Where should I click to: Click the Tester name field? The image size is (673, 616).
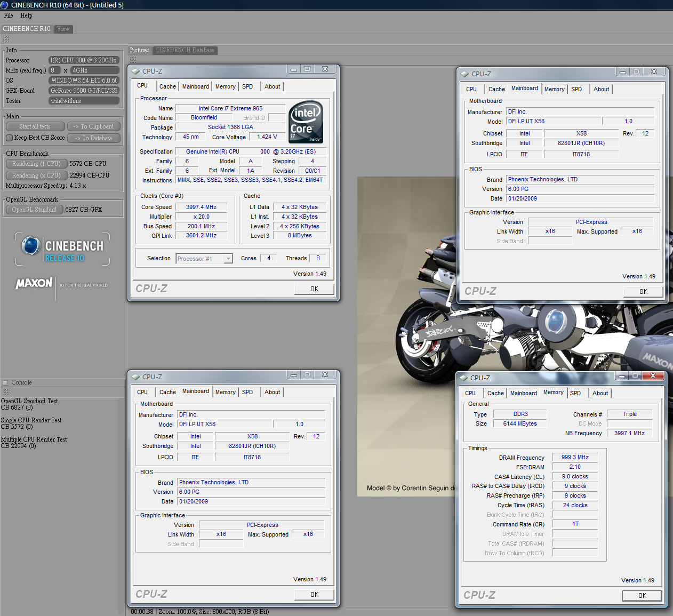pyautogui.click(x=84, y=101)
